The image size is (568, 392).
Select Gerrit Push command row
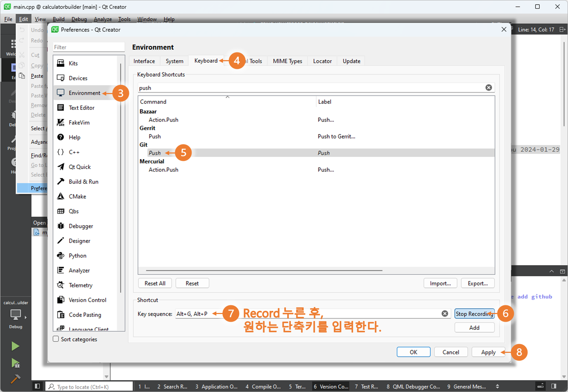pyautogui.click(x=316, y=136)
